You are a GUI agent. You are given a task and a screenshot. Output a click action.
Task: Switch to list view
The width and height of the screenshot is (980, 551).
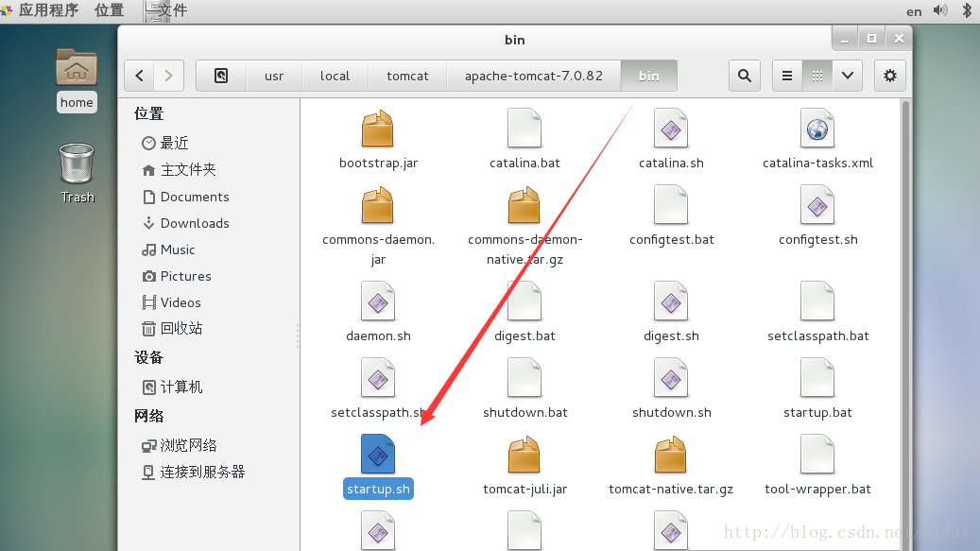coord(787,76)
